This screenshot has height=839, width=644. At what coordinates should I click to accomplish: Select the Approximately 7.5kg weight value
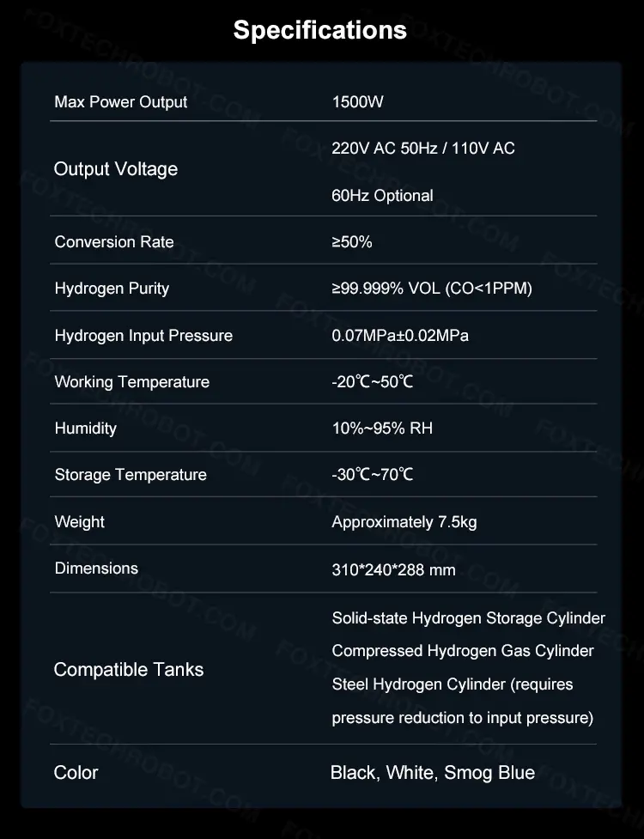pos(404,522)
